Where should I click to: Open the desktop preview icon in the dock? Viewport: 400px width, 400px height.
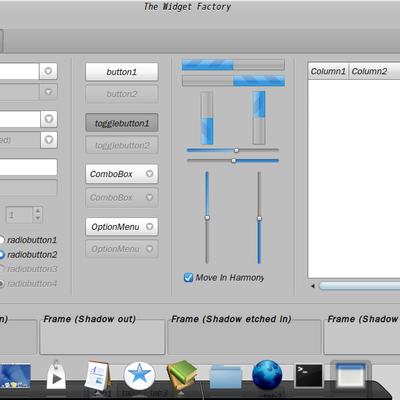tap(15, 376)
